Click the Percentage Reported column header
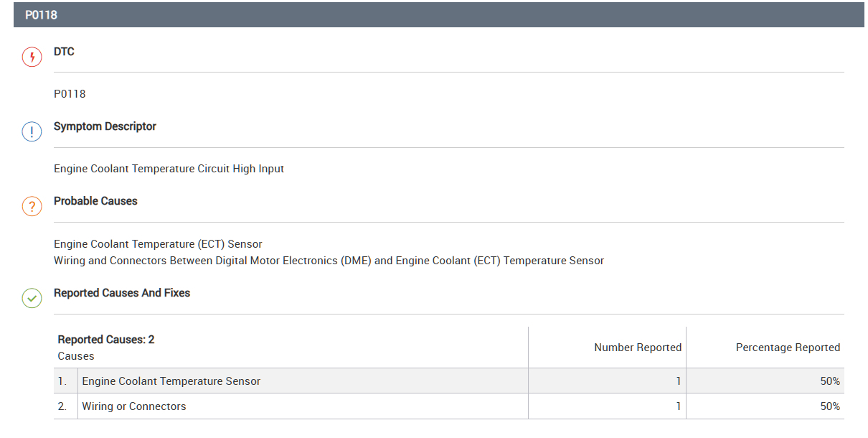The image size is (868, 438). click(x=787, y=348)
